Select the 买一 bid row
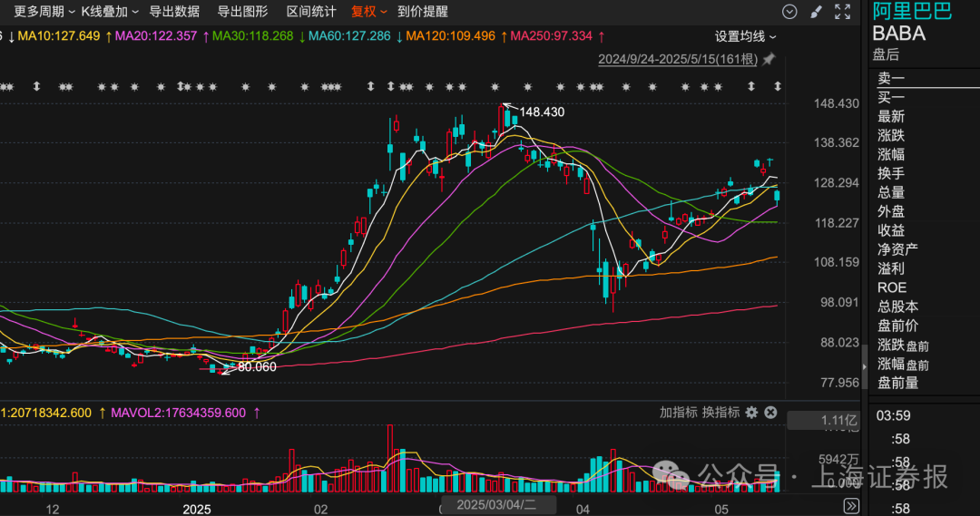The image size is (980, 516). (891, 97)
